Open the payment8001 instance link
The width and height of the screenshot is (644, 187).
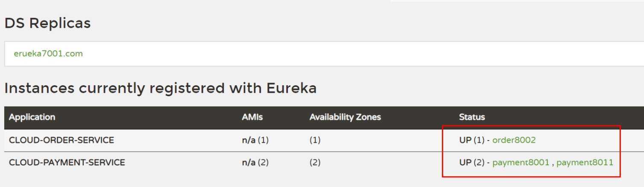coord(521,162)
